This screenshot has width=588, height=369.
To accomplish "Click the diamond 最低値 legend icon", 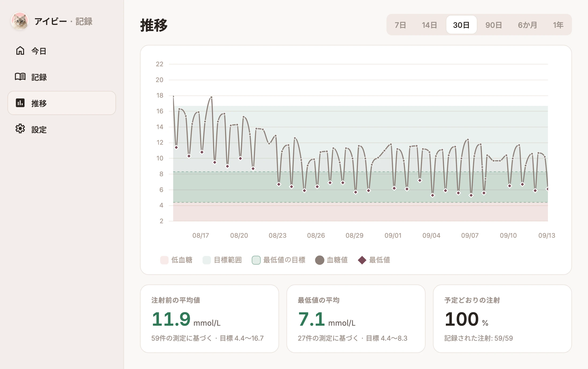I will pyautogui.click(x=362, y=260).
